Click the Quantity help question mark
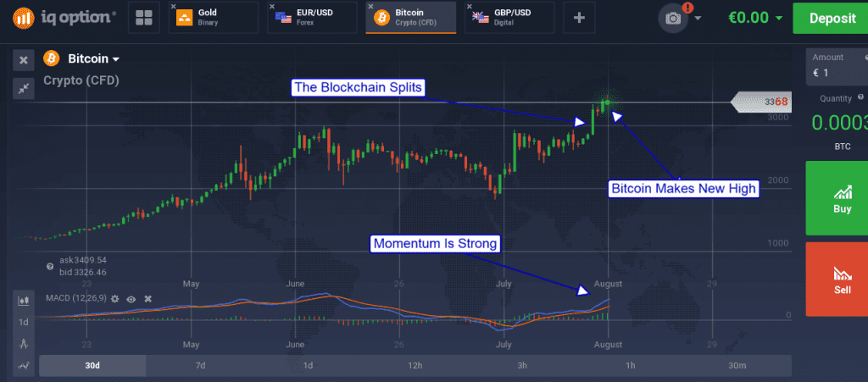Viewport: 868px width, 382px height. pos(860,97)
